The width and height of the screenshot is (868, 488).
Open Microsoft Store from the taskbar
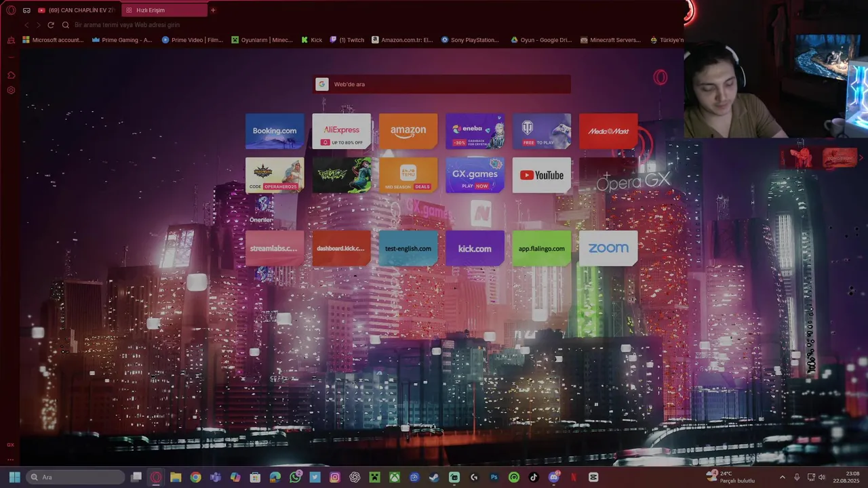tap(255, 477)
